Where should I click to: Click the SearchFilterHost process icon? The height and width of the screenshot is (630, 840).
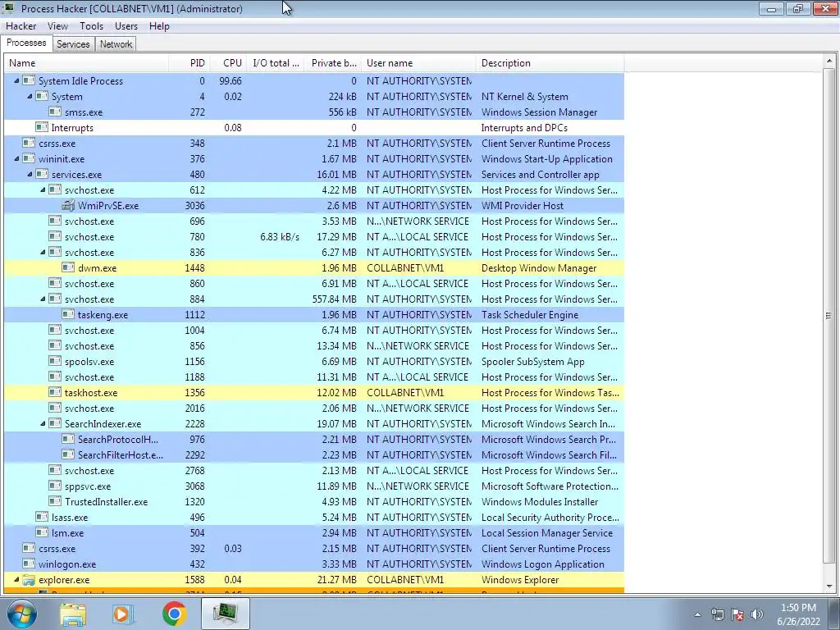(x=68, y=454)
